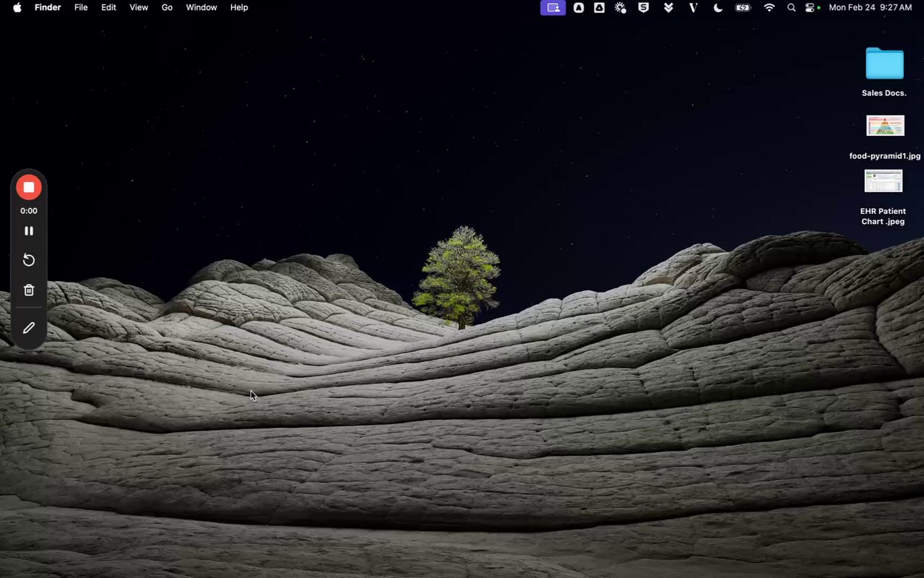The height and width of the screenshot is (578, 924).
Task: Toggle Focus crescent moon icon
Action: 718,7
